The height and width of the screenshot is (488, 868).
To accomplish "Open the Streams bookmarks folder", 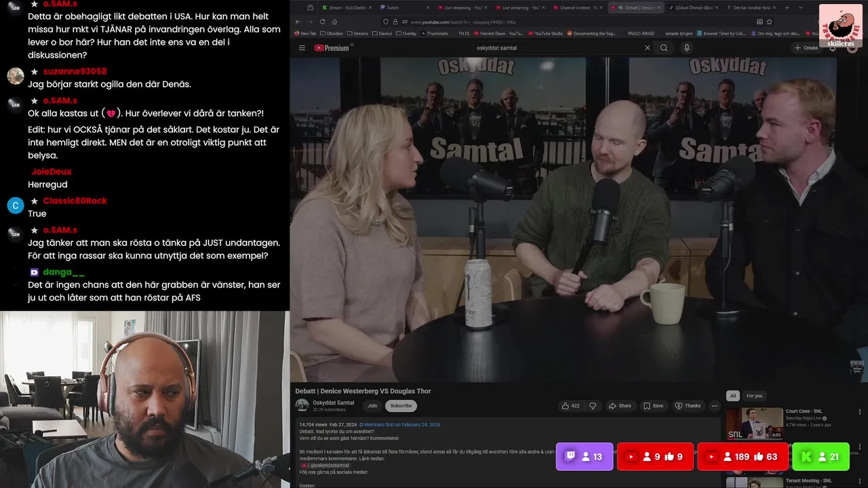I will point(357,33).
